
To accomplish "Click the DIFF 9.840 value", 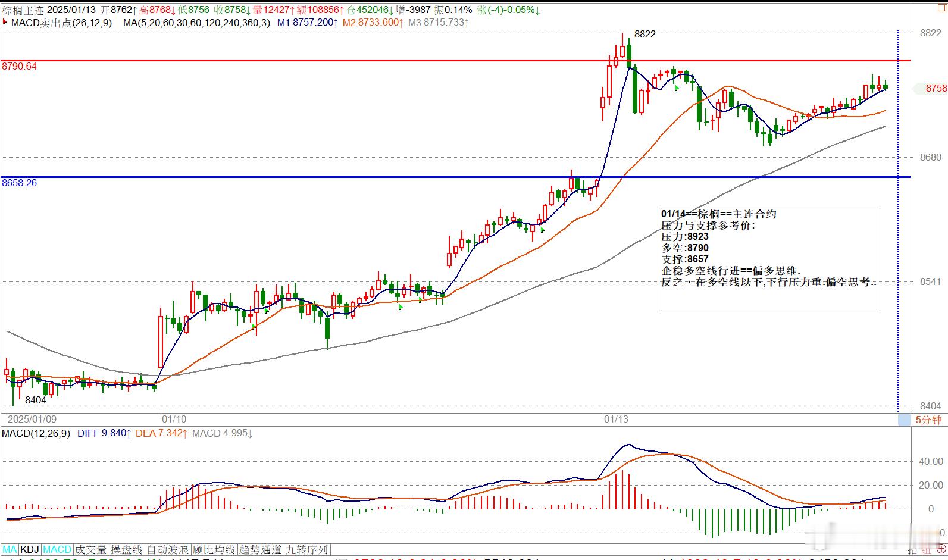I will [x=104, y=433].
